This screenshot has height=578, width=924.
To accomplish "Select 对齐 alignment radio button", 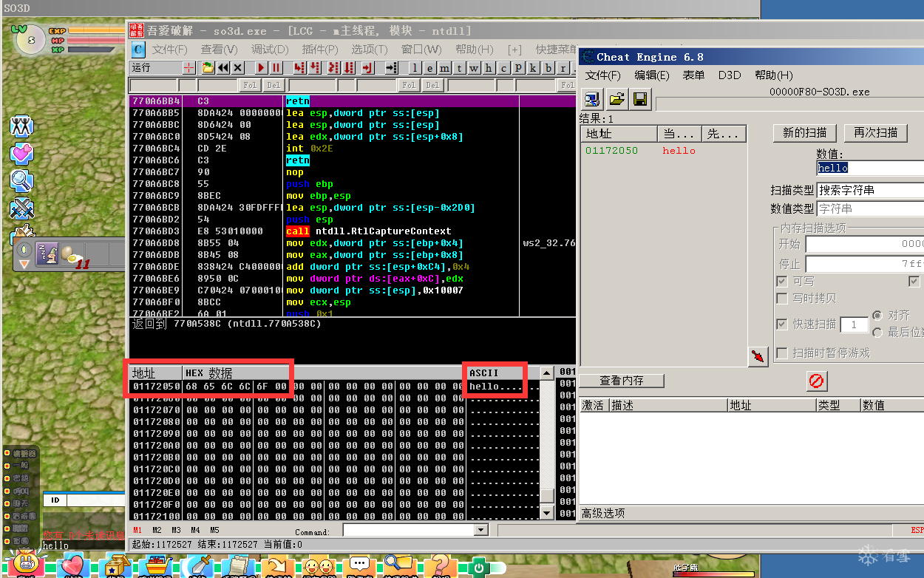I will 877,315.
